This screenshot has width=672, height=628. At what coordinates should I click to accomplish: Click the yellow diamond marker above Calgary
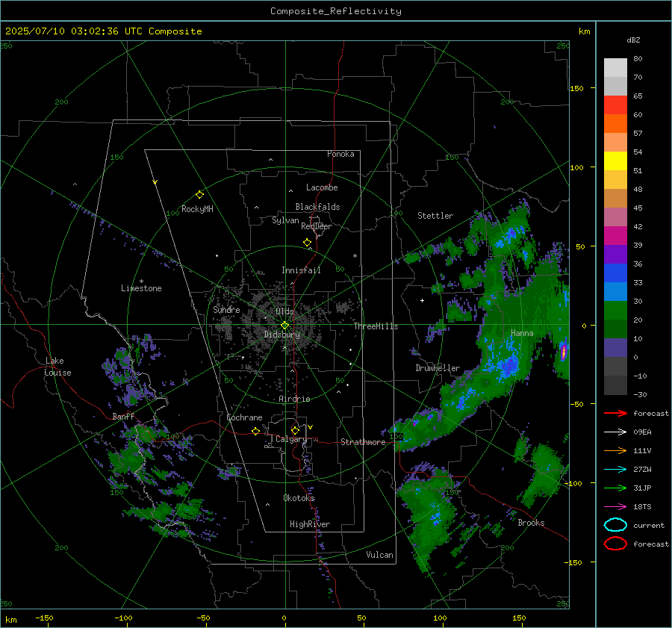pyautogui.click(x=295, y=430)
